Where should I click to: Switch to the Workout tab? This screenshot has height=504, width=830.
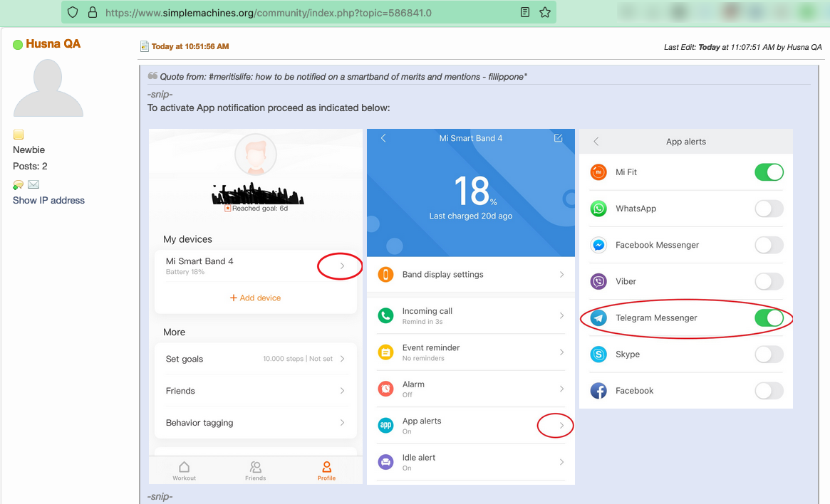tap(185, 471)
